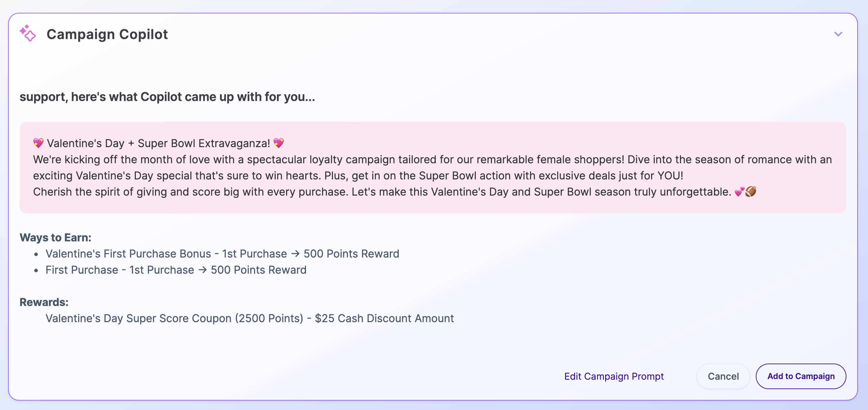Collapse the Campaign Copilot panel chevron

coord(838,34)
